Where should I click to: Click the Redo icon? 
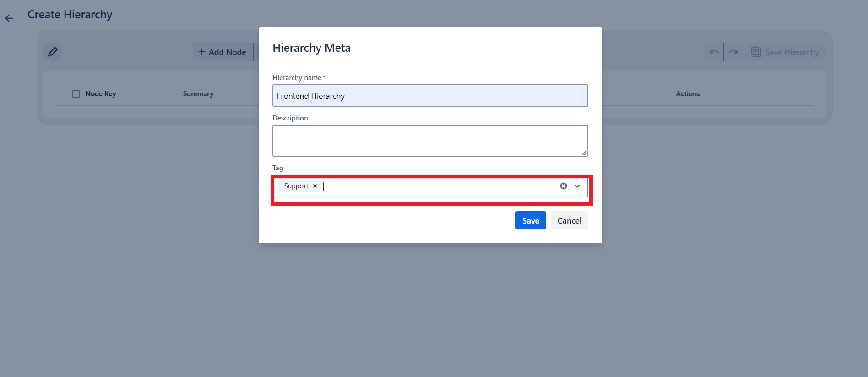coord(733,52)
